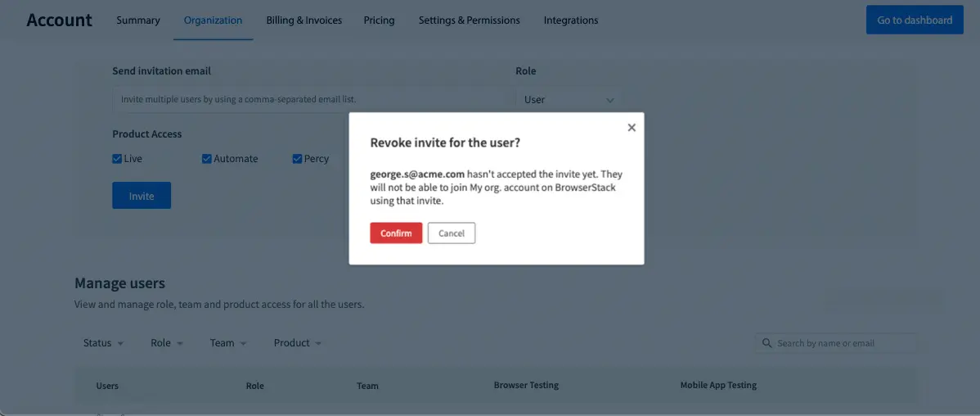Confirm revoking the invite
Screen dimensions: 980x416
396,233
